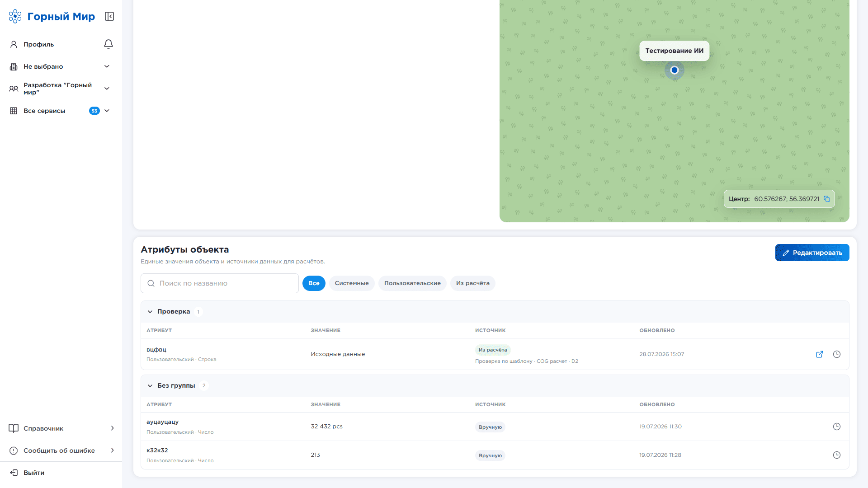Collapse the Проверка group

[150, 312]
